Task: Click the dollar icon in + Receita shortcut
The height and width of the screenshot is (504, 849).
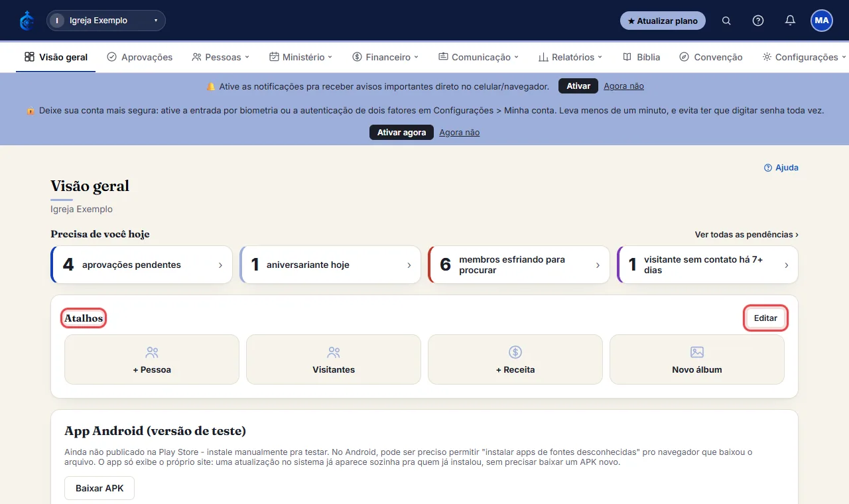Action: (x=515, y=352)
